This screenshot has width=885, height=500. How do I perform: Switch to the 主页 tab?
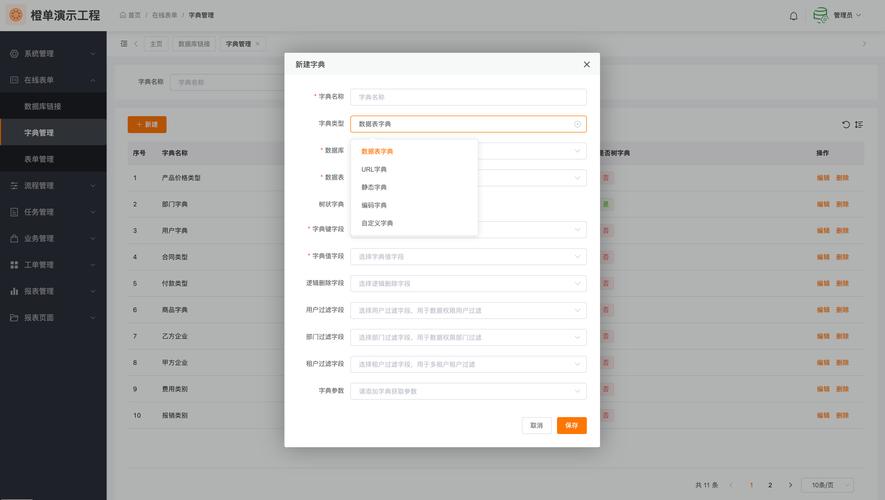(156, 44)
